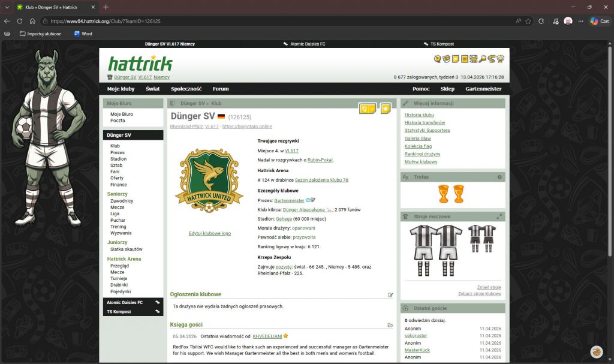Open the Świat menu
This screenshot has height=364, width=614.
point(152,89)
